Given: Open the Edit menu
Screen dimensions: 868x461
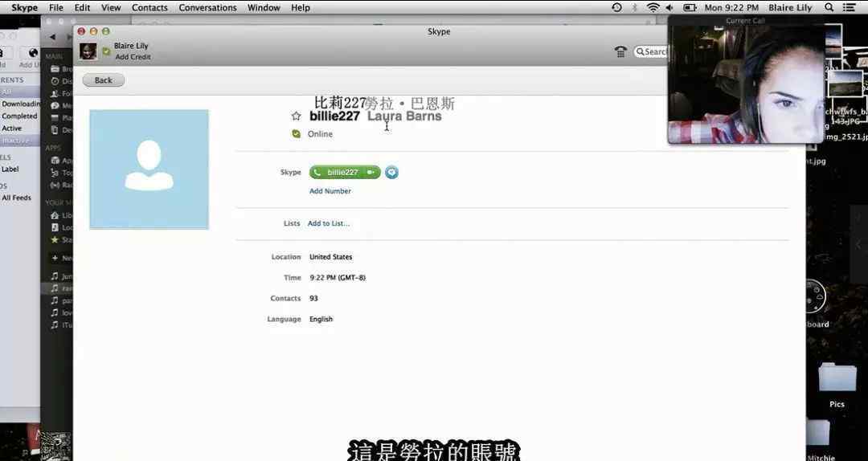Looking at the screenshot, I should pos(82,8).
